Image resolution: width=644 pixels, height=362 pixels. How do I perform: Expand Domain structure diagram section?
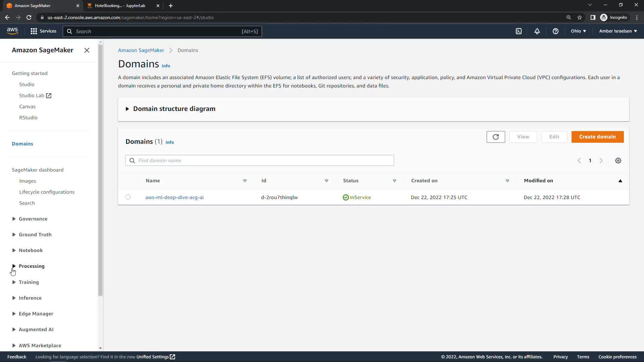(x=127, y=109)
